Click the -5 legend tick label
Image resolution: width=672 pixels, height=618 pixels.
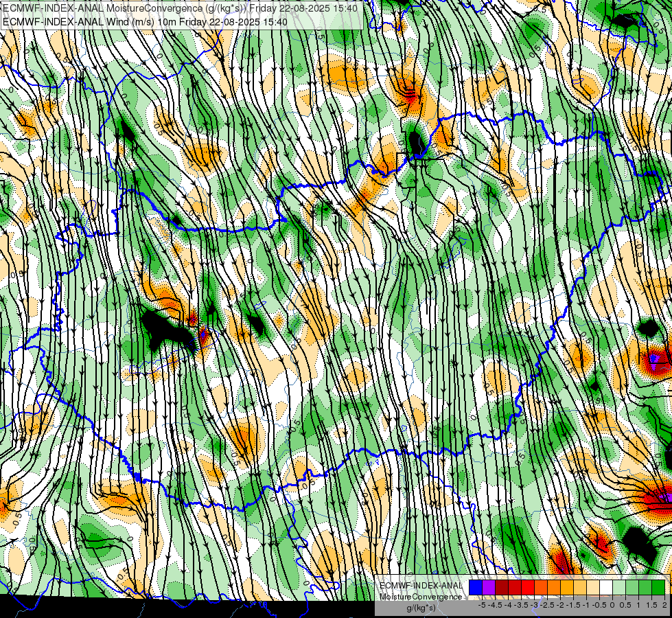click(x=482, y=605)
